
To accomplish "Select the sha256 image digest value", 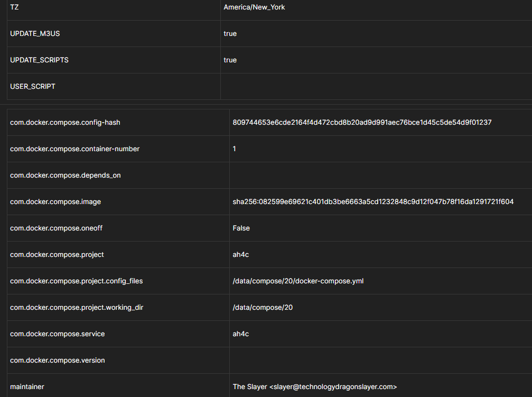I will click(373, 202).
